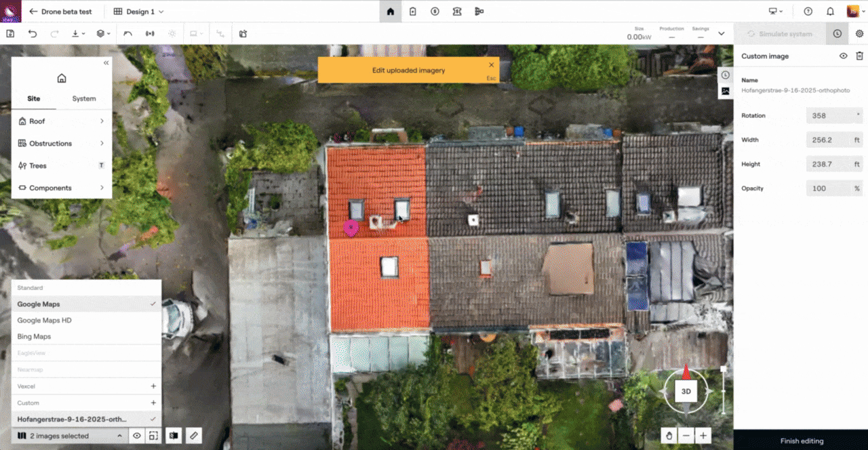
Task: Select Bing Maps imagery
Action: (34, 336)
